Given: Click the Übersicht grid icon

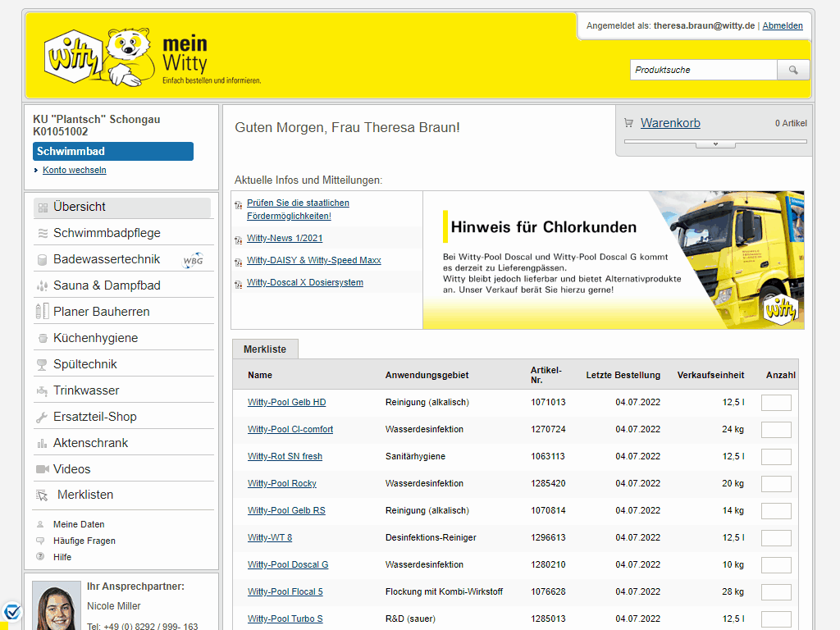Looking at the screenshot, I should [43, 208].
